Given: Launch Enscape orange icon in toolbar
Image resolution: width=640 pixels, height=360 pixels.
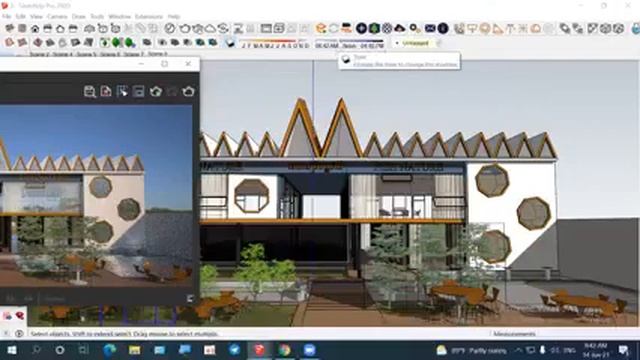Looking at the screenshot, I should 321,28.
